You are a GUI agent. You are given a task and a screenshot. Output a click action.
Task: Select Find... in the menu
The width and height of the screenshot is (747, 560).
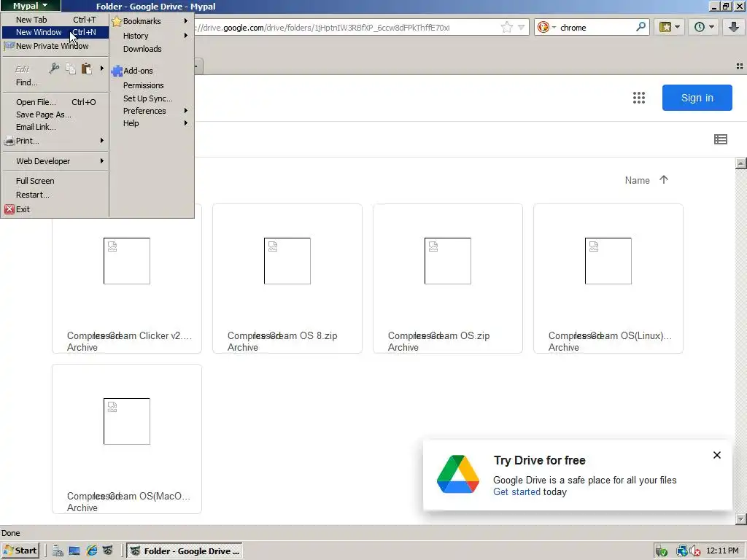tap(55, 82)
